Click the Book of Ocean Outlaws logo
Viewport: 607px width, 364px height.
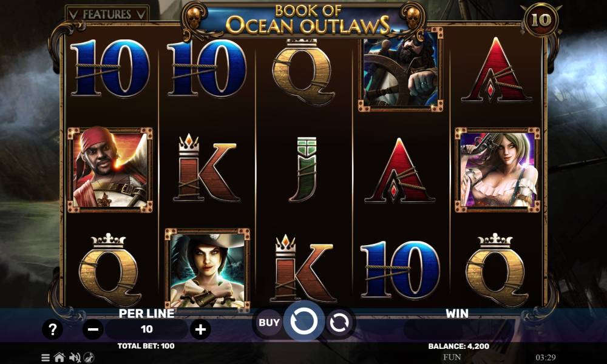pyautogui.click(x=305, y=19)
